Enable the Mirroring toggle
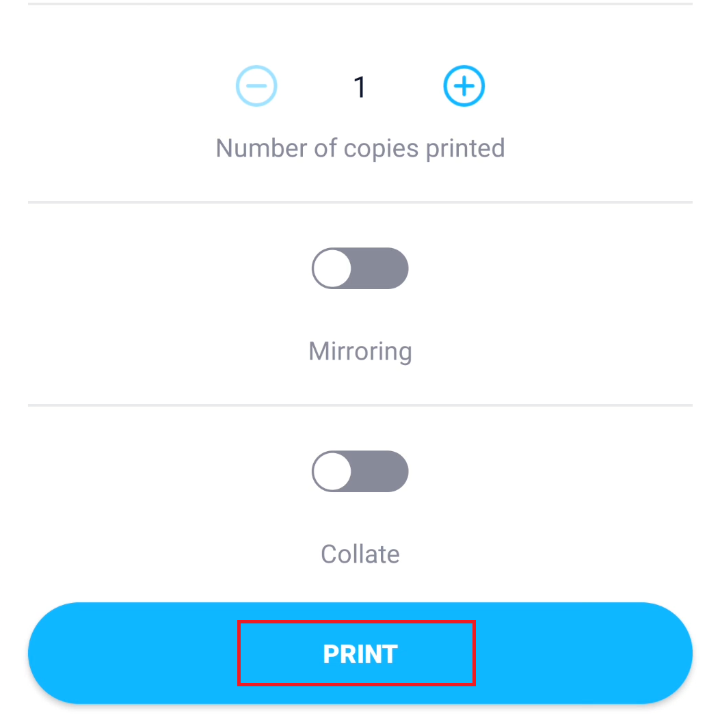720x728 pixels. (x=360, y=268)
